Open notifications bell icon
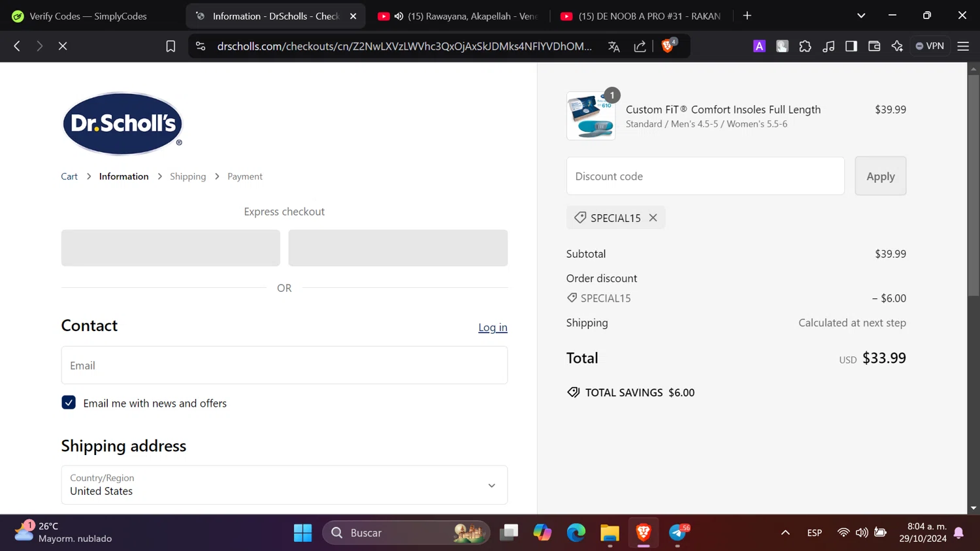 [x=958, y=533]
